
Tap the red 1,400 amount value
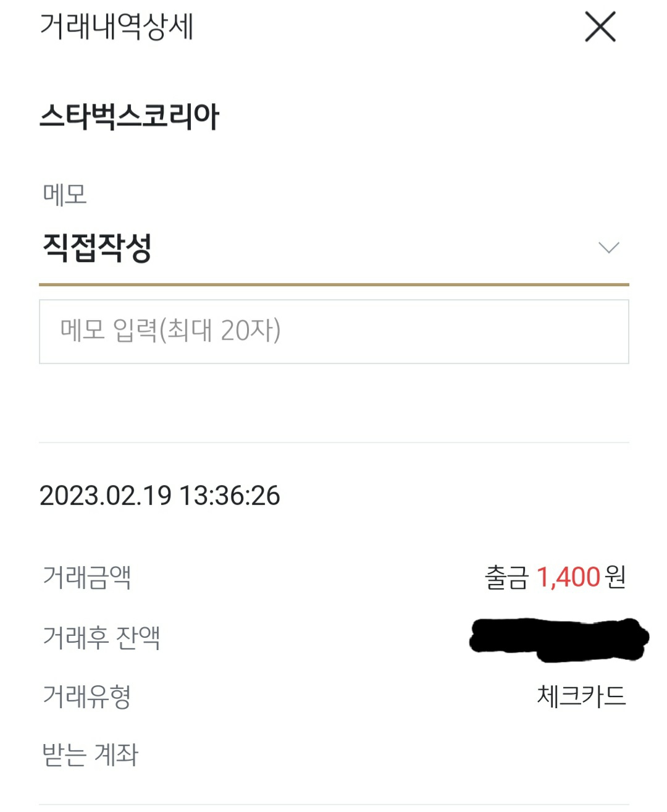568,577
